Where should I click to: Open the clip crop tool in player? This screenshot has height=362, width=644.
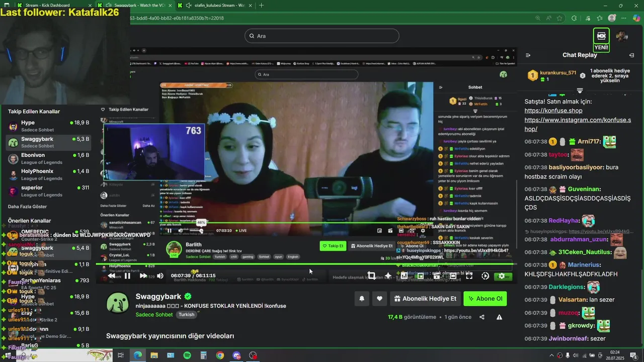(371, 276)
